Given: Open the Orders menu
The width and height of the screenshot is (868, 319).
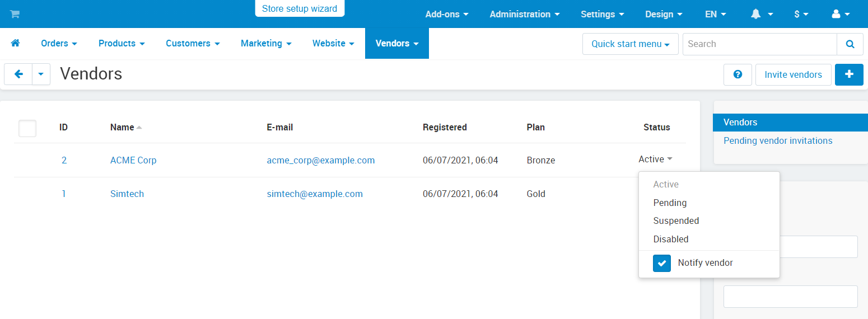Looking at the screenshot, I should tap(59, 43).
